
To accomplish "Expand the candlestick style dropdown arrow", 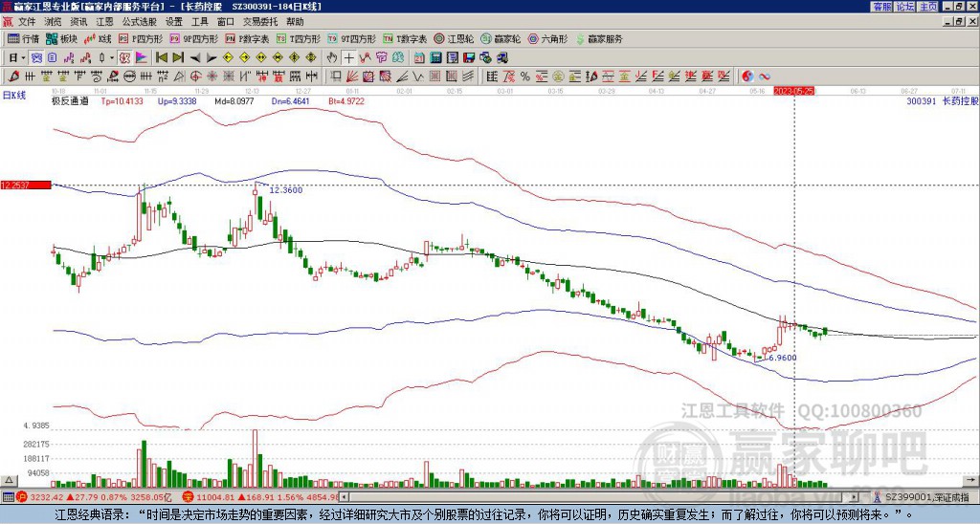I will pos(112,57).
